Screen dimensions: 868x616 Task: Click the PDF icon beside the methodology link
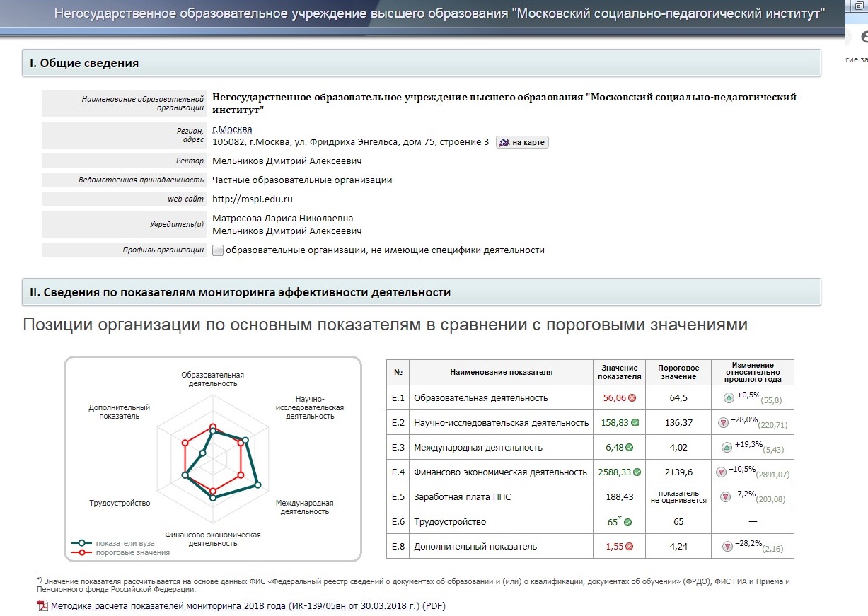pos(42,606)
